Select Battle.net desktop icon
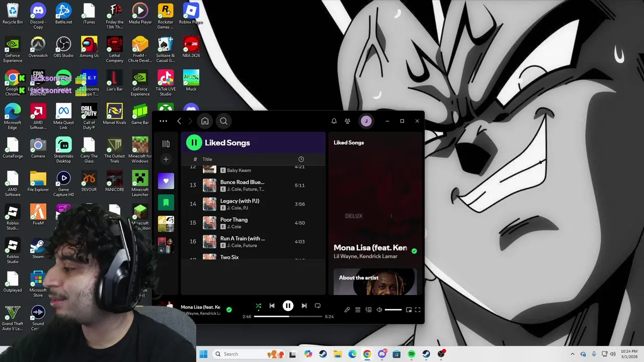Screen dimensions: 644x362 63,14
